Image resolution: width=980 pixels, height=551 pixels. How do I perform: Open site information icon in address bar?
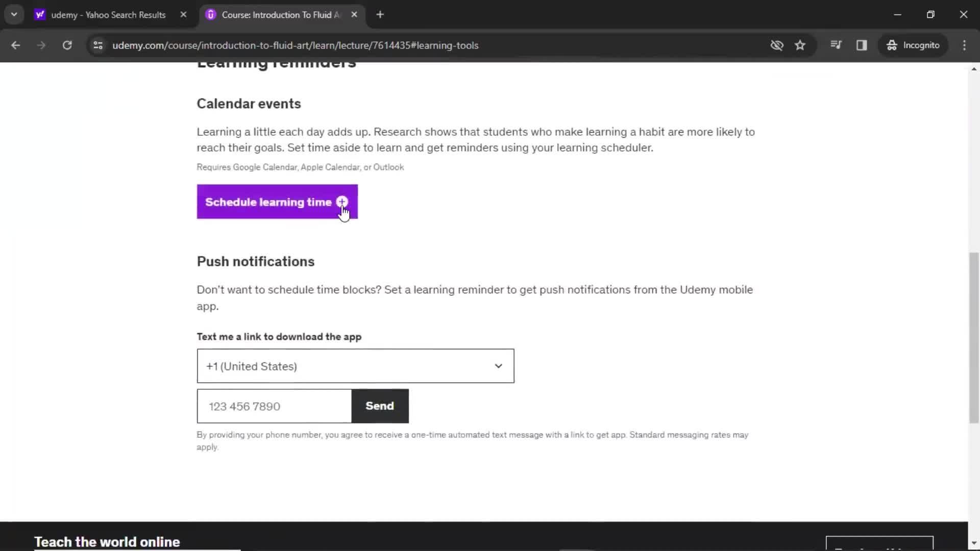(x=98, y=45)
